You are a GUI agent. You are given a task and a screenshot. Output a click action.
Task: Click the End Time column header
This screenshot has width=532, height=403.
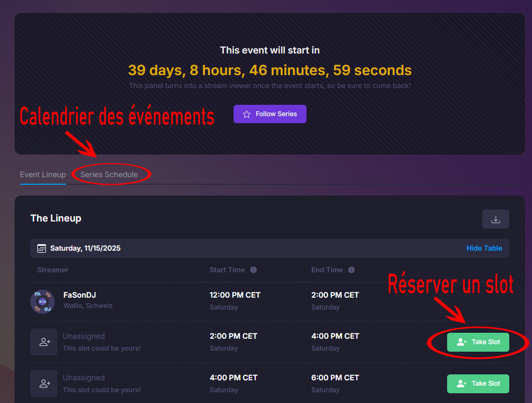pyautogui.click(x=327, y=270)
